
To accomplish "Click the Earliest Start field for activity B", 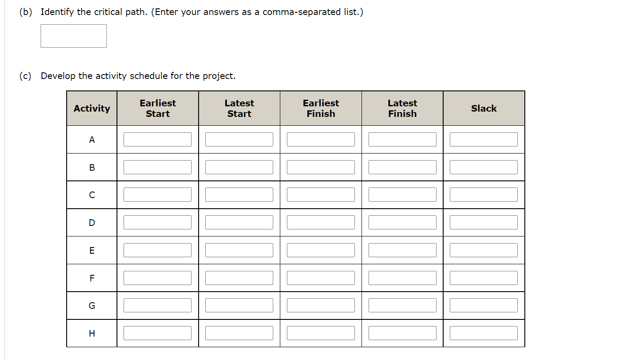I will 158,167.
